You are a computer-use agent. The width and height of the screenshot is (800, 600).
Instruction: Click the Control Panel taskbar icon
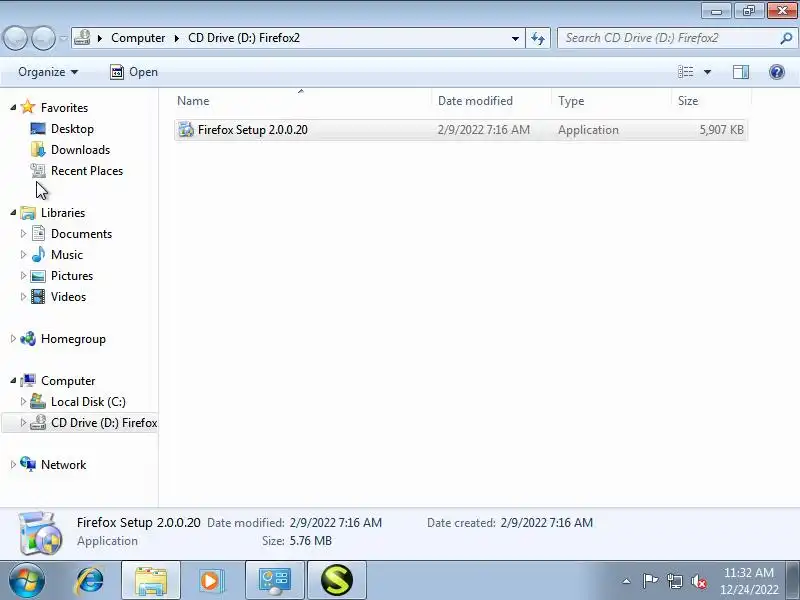(x=275, y=581)
